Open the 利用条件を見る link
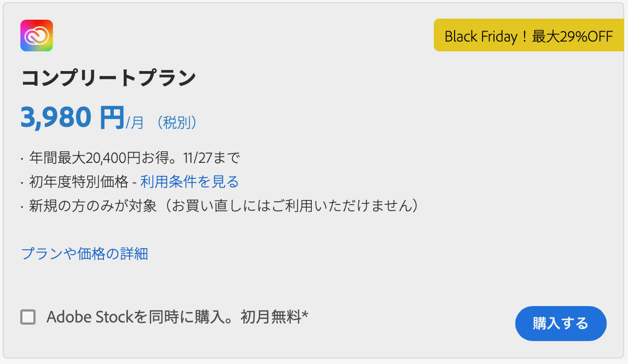This screenshot has height=364, width=628. pyautogui.click(x=189, y=181)
